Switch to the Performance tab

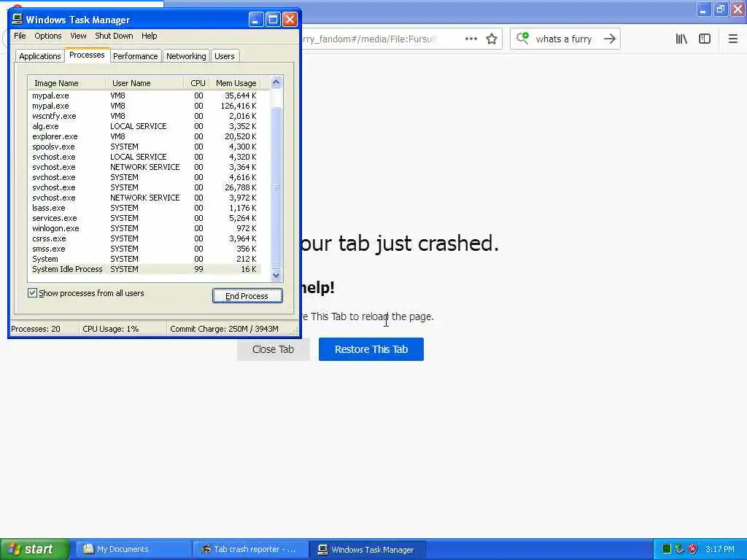[135, 56]
